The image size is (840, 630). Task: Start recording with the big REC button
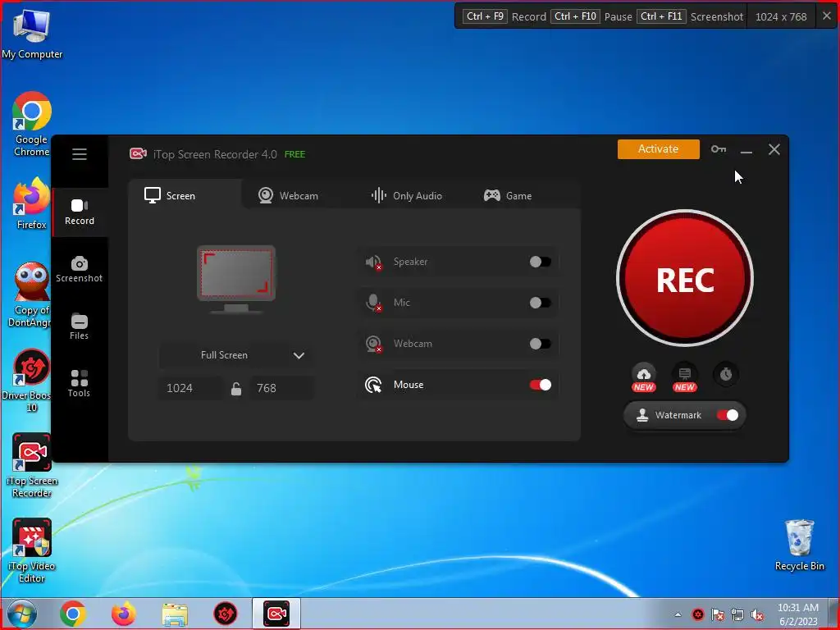[685, 279]
